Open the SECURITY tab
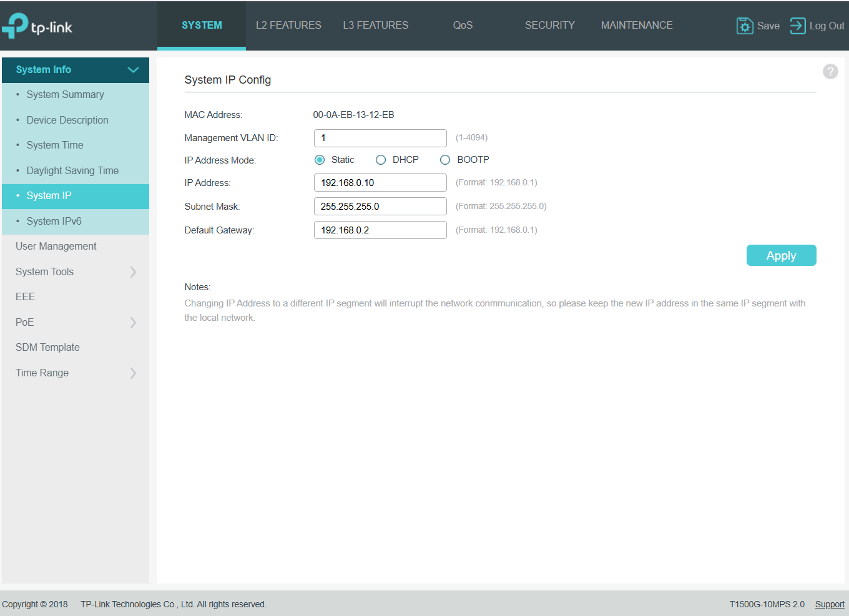Image resolution: width=849 pixels, height=616 pixels. pos(549,26)
